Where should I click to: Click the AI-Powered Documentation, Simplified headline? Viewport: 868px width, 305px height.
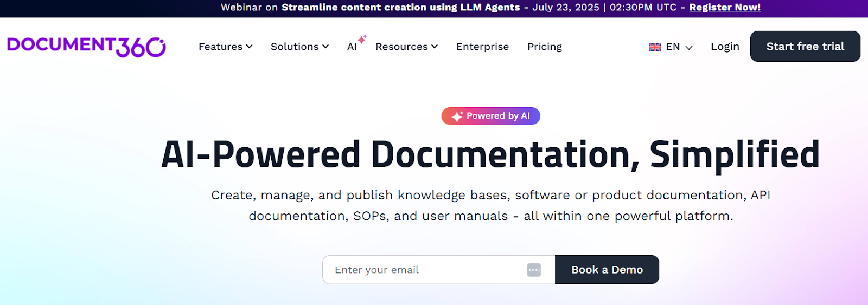click(x=490, y=154)
